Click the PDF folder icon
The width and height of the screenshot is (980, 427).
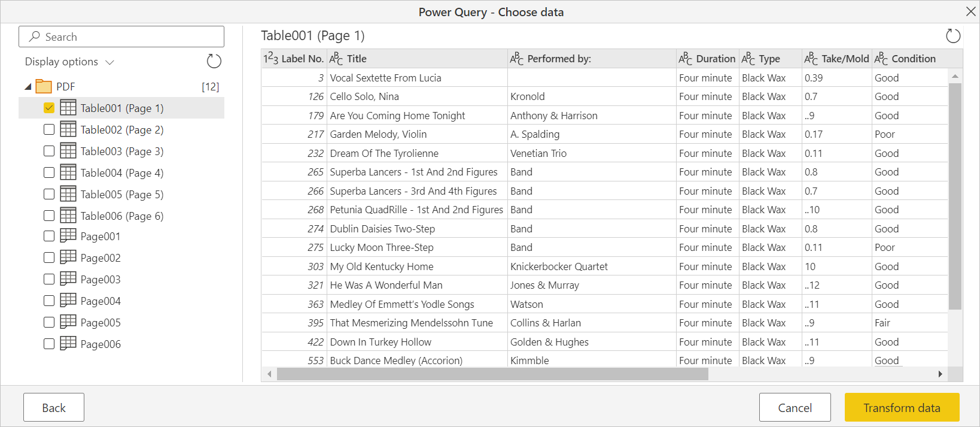(x=44, y=86)
